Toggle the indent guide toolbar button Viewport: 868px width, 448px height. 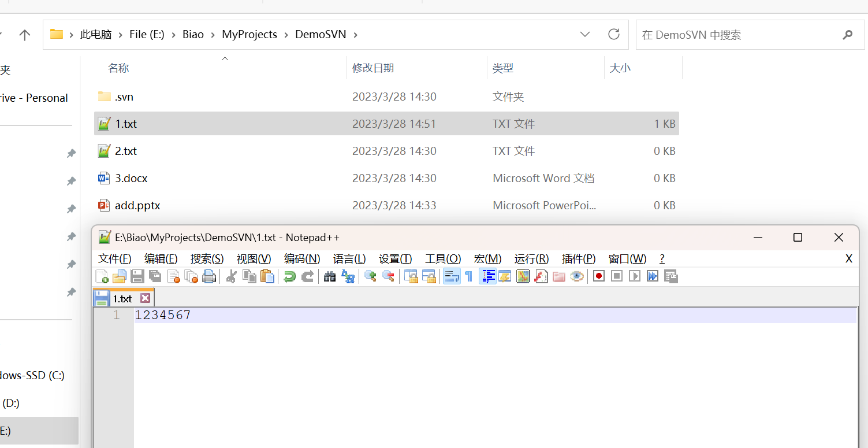(x=487, y=276)
